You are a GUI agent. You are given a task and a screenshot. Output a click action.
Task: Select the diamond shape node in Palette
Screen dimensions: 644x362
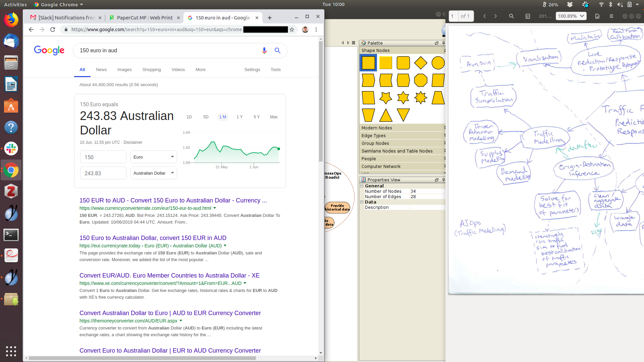[x=421, y=63]
